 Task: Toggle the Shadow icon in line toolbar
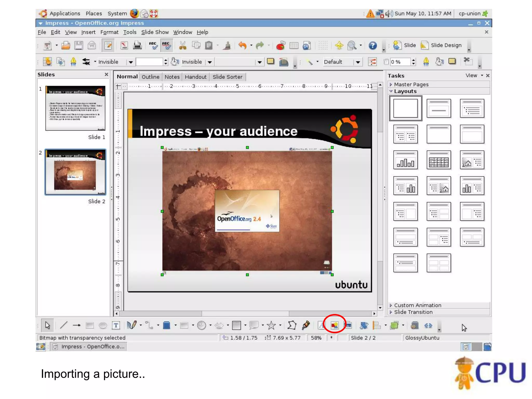click(x=271, y=61)
